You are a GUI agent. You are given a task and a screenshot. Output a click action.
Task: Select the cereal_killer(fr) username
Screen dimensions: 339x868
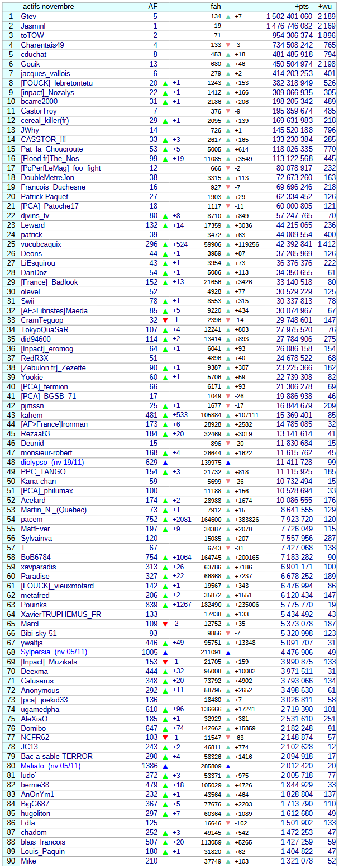point(45,121)
